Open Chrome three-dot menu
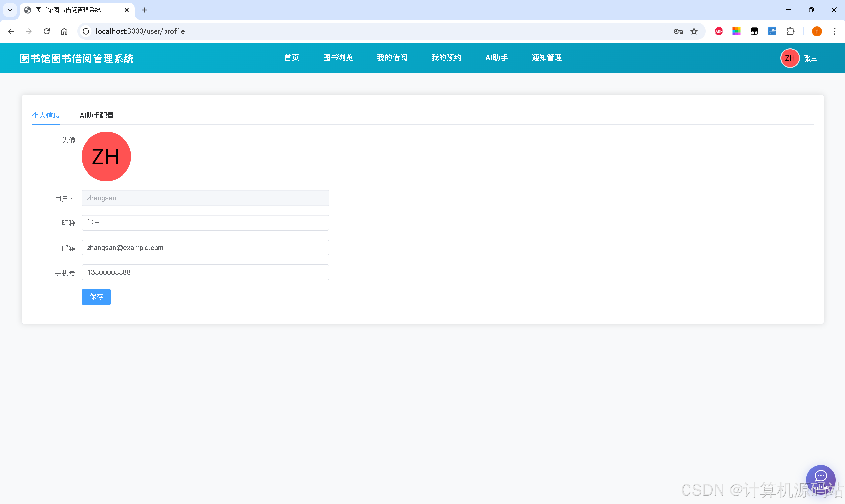The width and height of the screenshot is (845, 504). pyautogui.click(x=834, y=31)
